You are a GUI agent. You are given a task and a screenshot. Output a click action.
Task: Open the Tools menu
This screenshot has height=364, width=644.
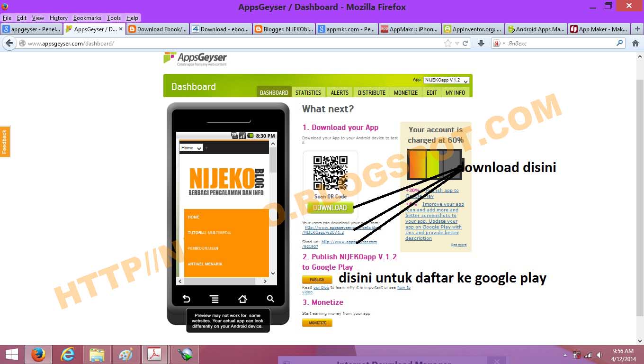click(114, 18)
